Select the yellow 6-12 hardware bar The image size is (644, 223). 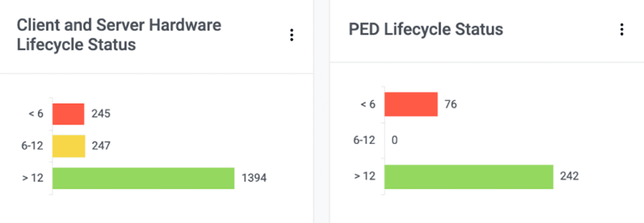coord(69,146)
